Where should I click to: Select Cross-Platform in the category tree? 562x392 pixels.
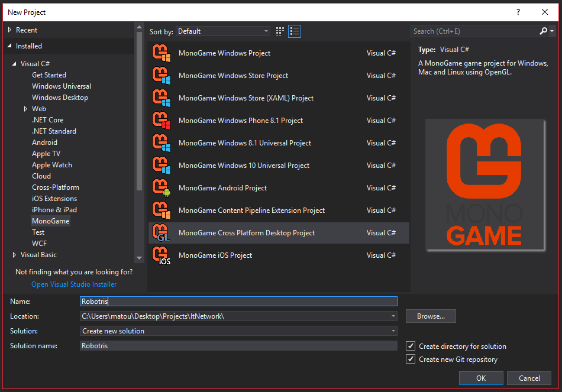(56, 187)
